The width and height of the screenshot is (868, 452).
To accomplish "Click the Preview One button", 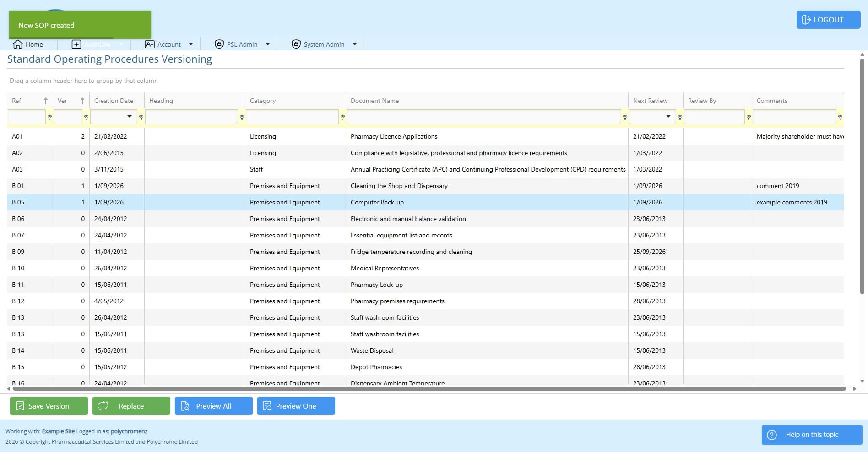I will click(x=296, y=406).
